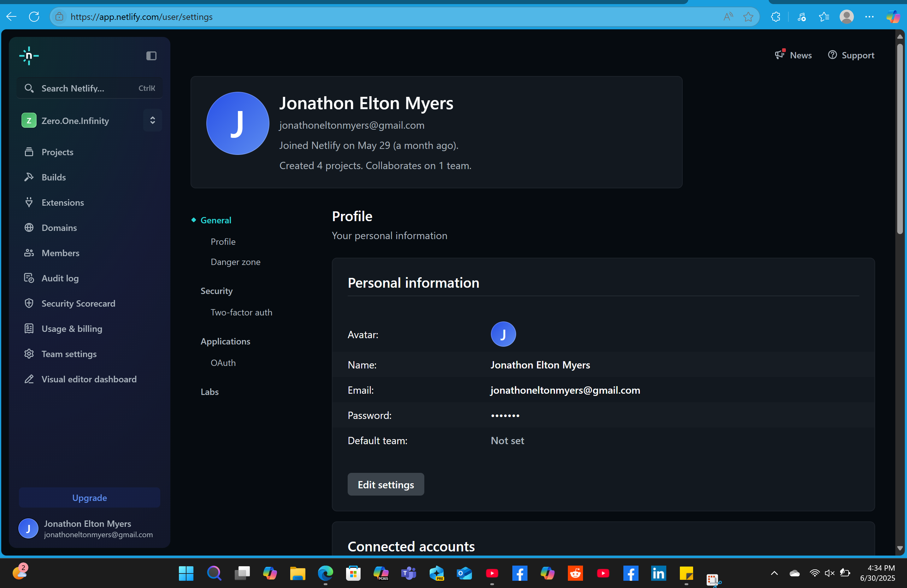Screen dimensions: 907x588
Task: Click the Netlify logo icon
Action: pos(29,56)
